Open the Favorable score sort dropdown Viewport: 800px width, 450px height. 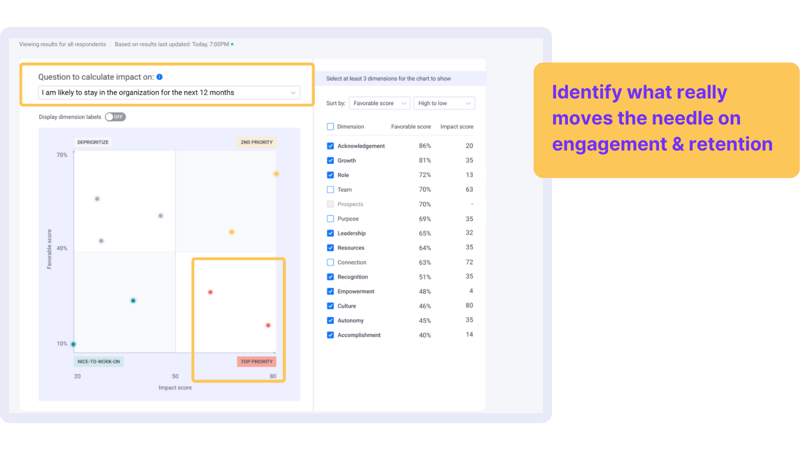[380, 103]
